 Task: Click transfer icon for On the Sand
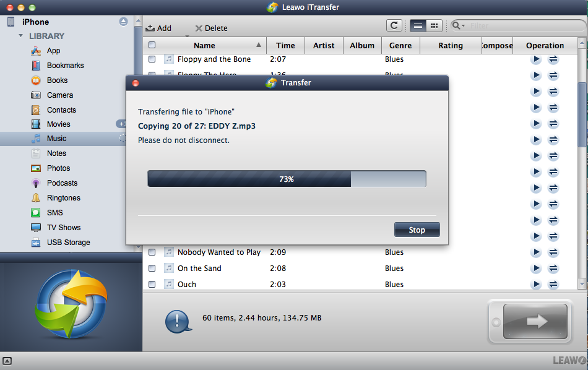click(553, 269)
